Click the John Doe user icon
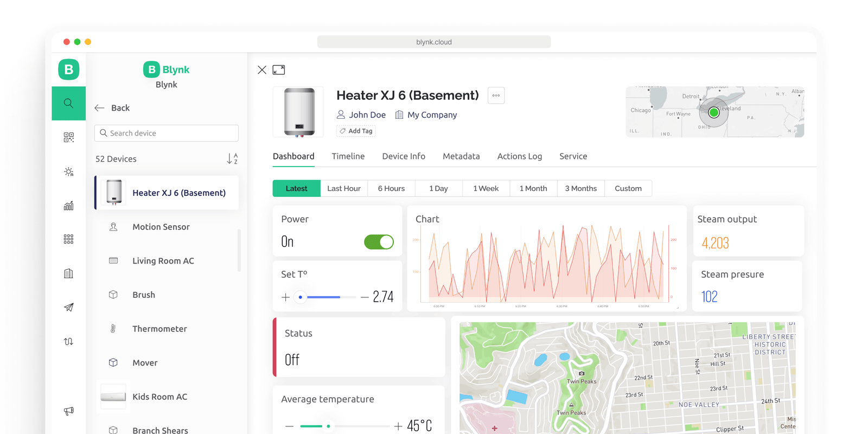Screen dimensions: 868x434 point(341,114)
